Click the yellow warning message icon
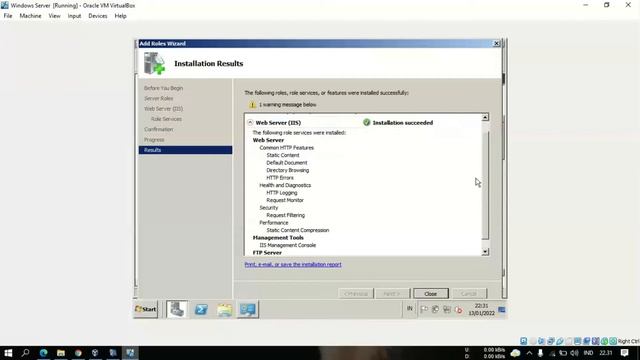The width and height of the screenshot is (640, 360). (x=252, y=105)
